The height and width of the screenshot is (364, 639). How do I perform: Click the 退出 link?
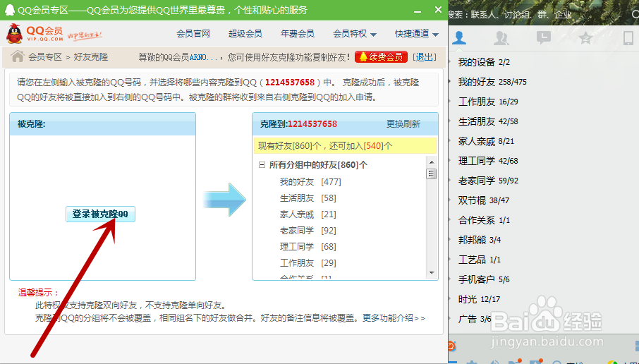tap(424, 57)
